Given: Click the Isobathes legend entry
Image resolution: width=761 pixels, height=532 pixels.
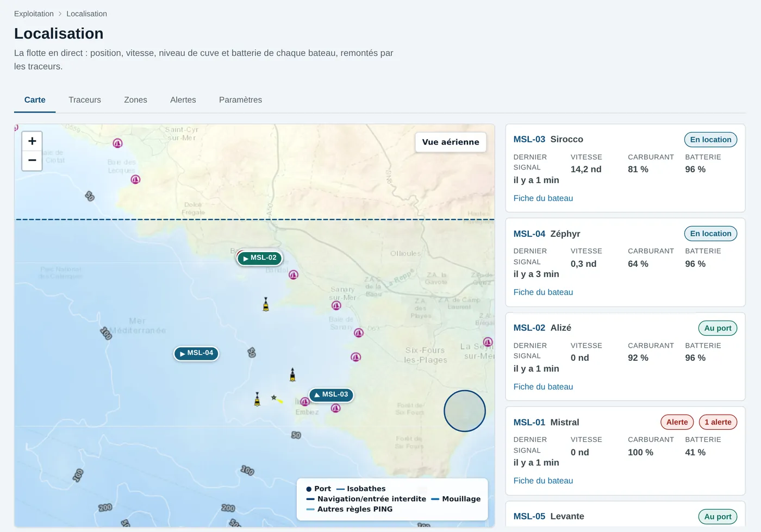Looking at the screenshot, I should click(x=361, y=489).
